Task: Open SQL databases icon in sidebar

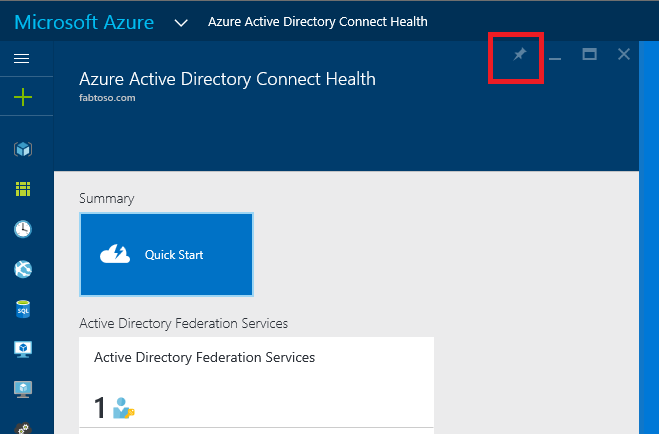Action: (22, 309)
